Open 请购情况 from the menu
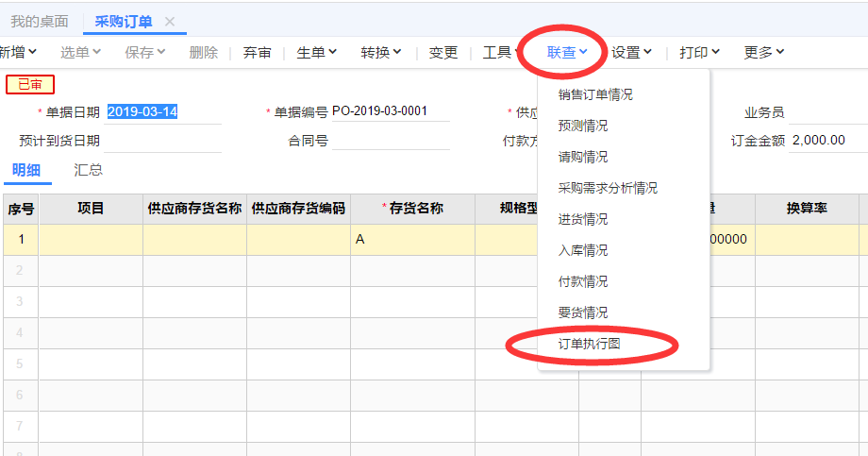 pos(583,157)
